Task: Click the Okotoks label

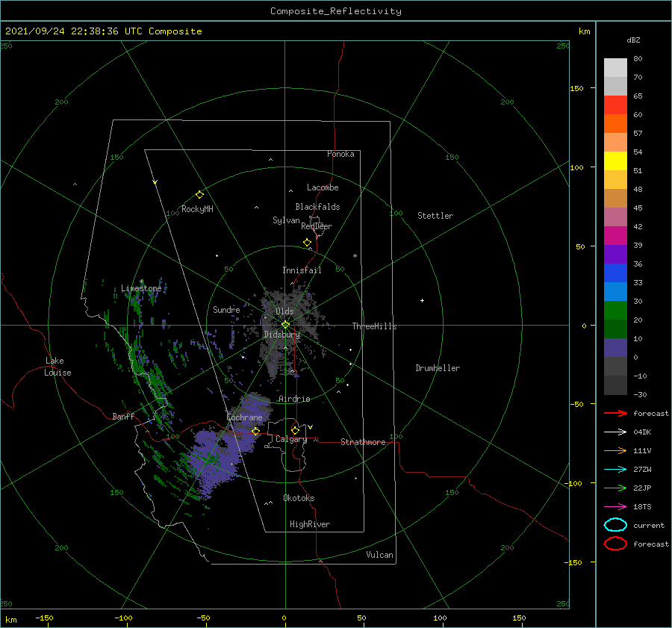Action: pyautogui.click(x=299, y=498)
